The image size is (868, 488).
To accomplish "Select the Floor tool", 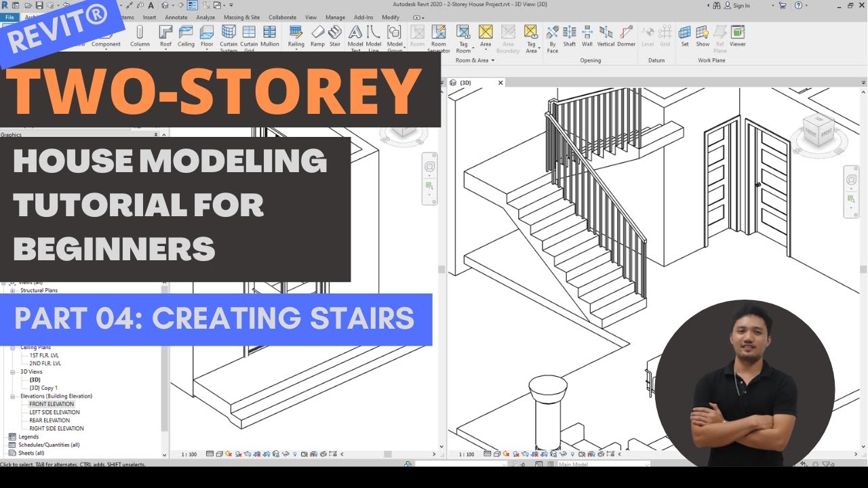I will pos(207,36).
